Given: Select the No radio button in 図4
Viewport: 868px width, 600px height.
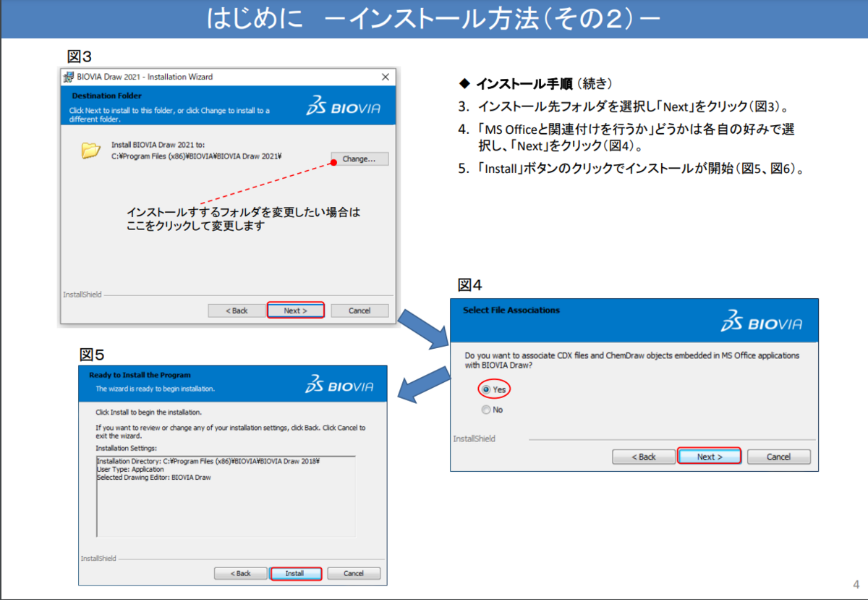Looking at the screenshot, I should pyautogui.click(x=485, y=409).
